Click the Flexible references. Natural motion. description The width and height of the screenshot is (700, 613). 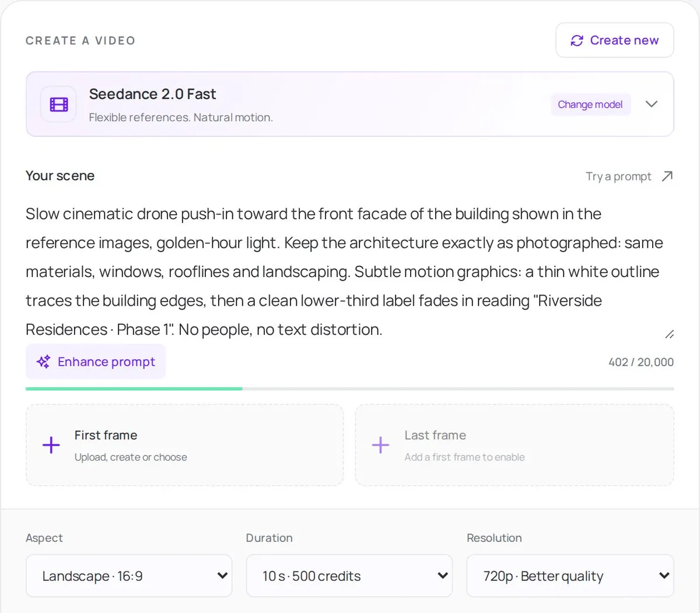pos(181,117)
